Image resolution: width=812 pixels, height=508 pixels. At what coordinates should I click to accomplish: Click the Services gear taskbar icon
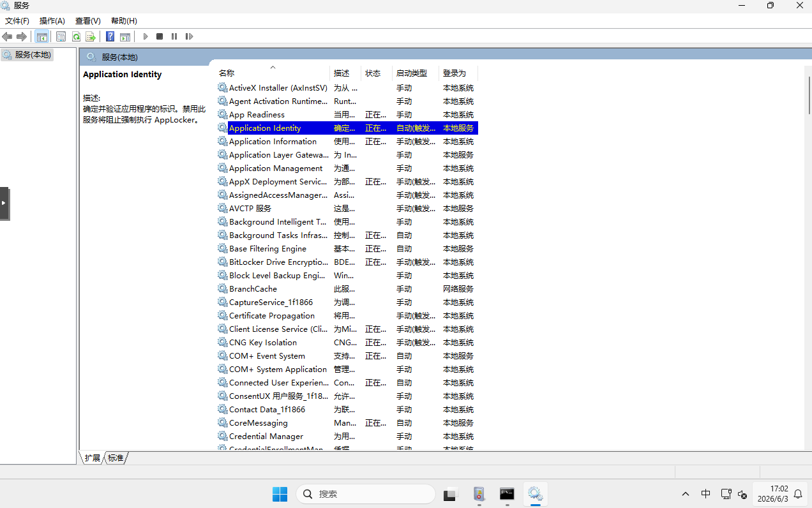(535, 494)
